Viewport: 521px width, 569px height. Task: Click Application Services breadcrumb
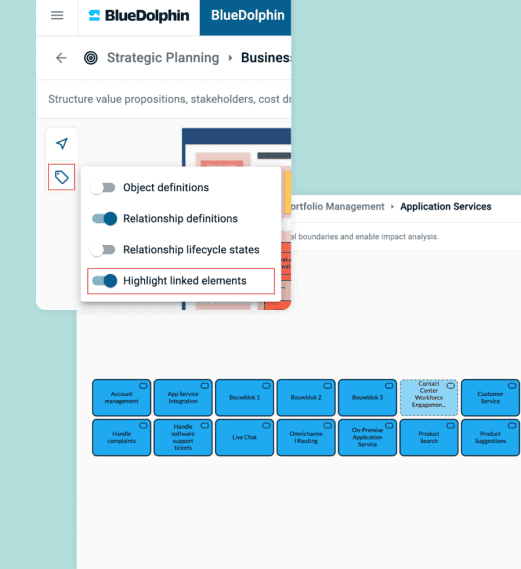click(446, 206)
